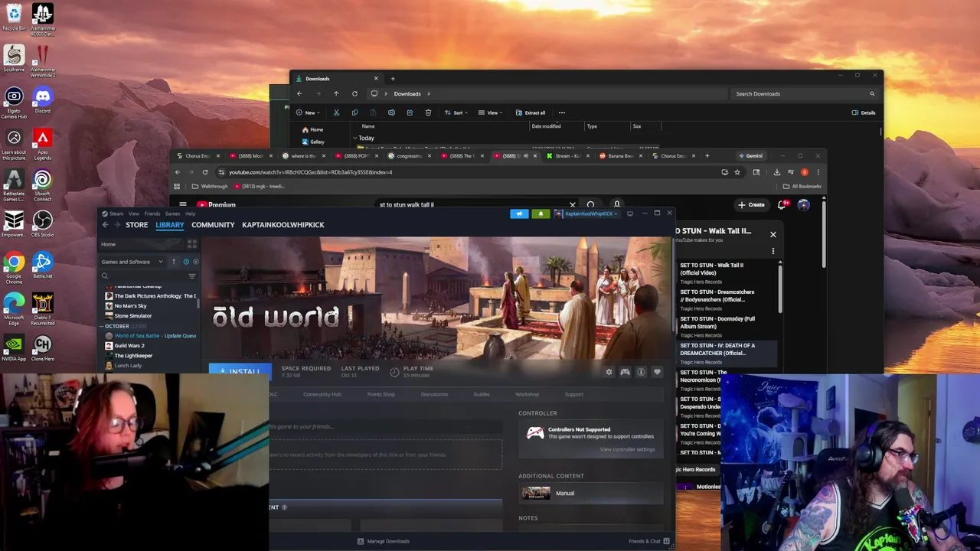Open more options ellipsis in File Explorer
Screen dimensions: 980x551
tap(561, 112)
